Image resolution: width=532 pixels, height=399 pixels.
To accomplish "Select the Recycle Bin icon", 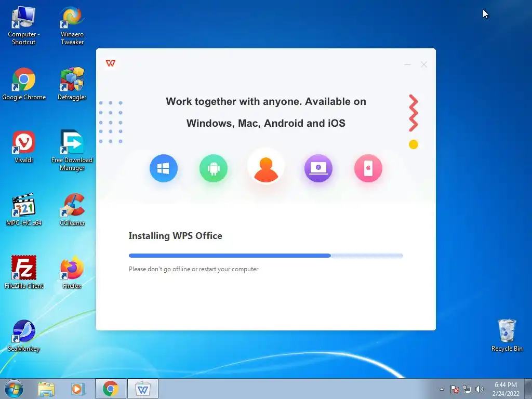I will pos(507,335).
